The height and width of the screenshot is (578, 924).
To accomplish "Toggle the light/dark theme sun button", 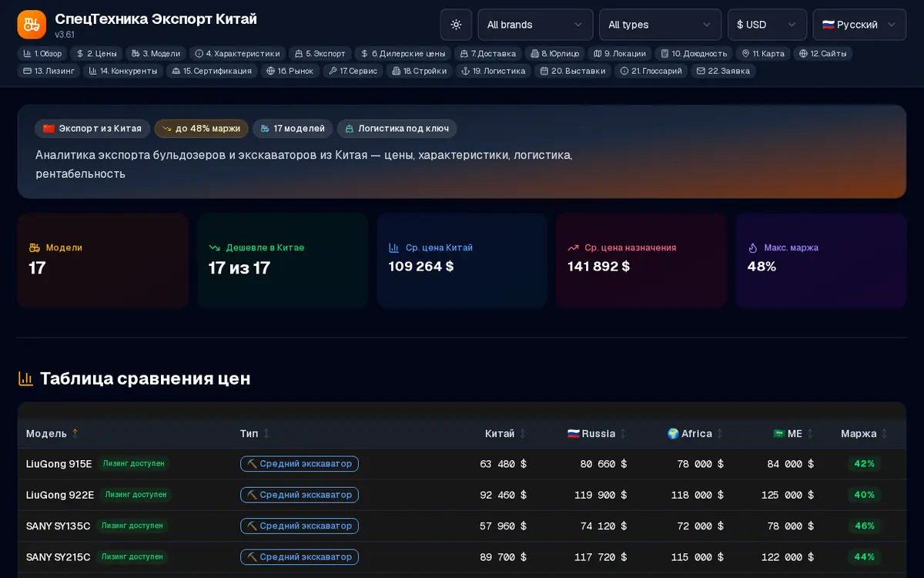I will tap(456, 25).
